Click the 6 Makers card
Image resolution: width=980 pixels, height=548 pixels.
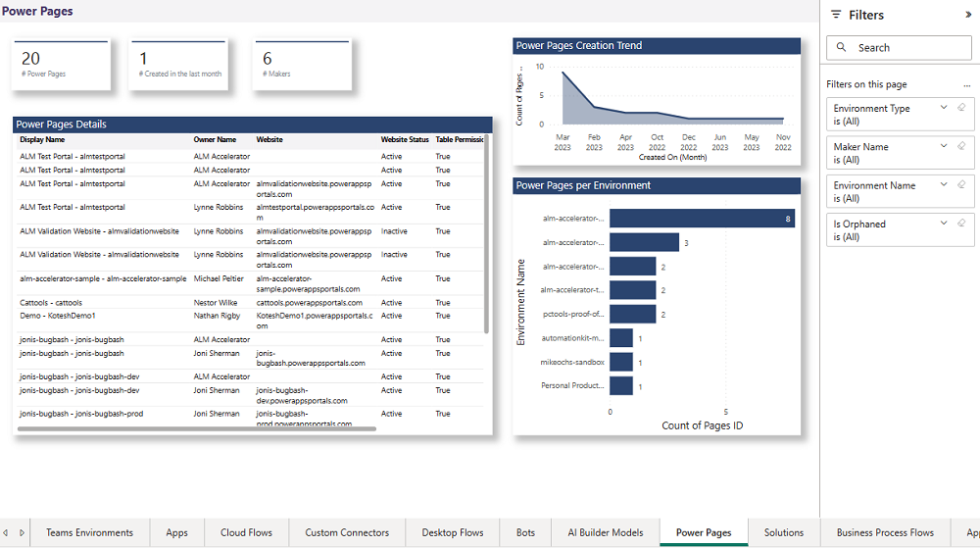[x=303, y=65]
